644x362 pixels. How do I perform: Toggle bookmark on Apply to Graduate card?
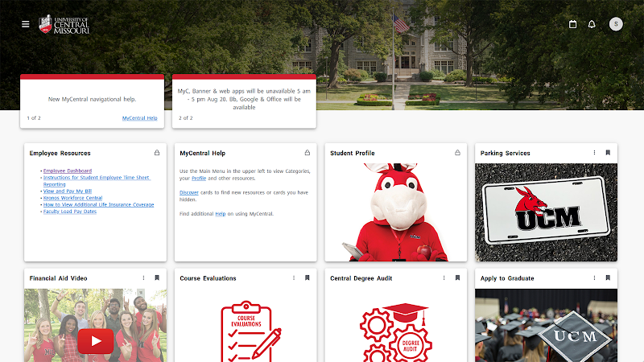[x=608, y=278]
